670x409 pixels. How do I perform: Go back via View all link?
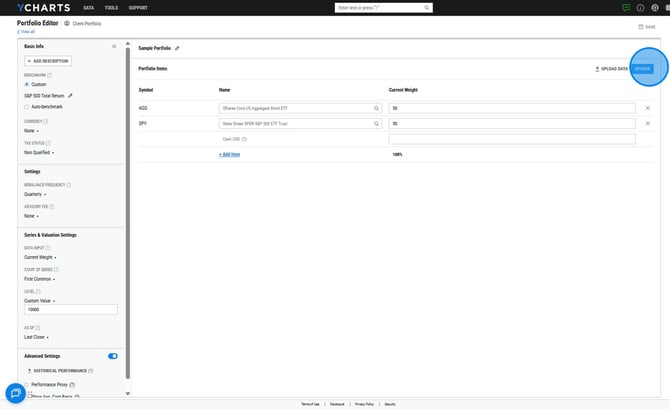click(26, 32)
